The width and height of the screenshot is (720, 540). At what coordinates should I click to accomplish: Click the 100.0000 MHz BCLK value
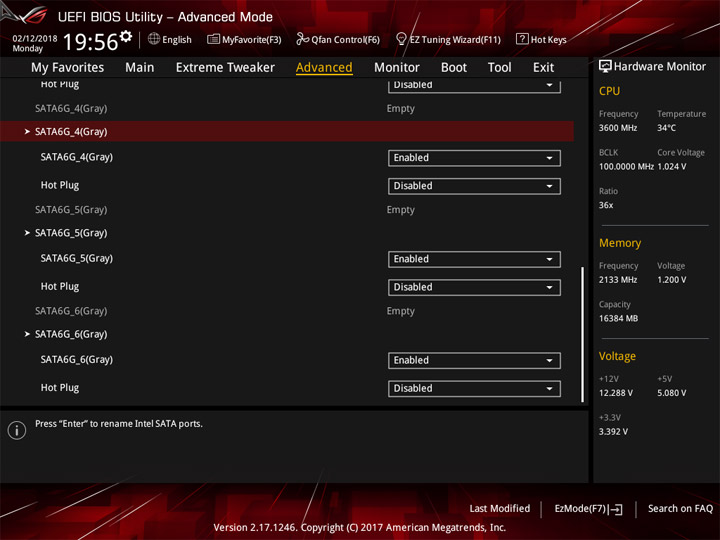point(626,166)
